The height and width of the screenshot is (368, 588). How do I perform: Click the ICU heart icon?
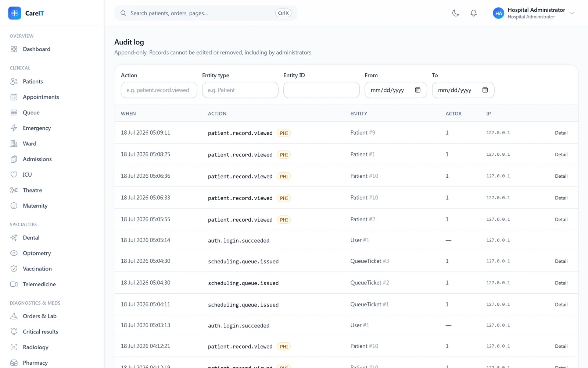click(14, 174)
